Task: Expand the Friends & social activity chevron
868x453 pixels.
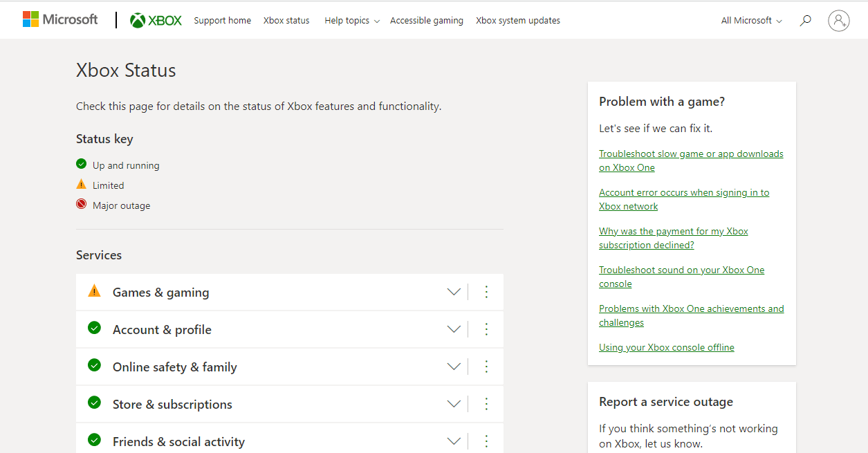Action: [454, 441]
